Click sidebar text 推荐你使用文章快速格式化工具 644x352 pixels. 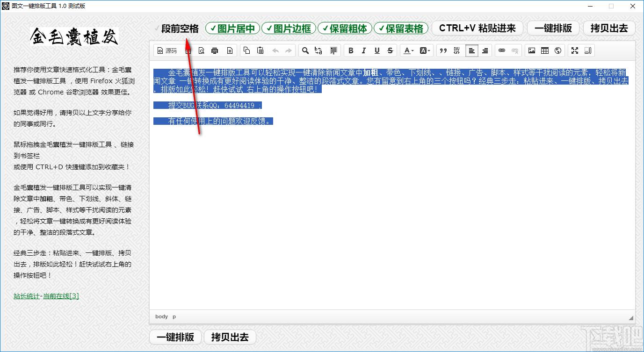point(59,70)
